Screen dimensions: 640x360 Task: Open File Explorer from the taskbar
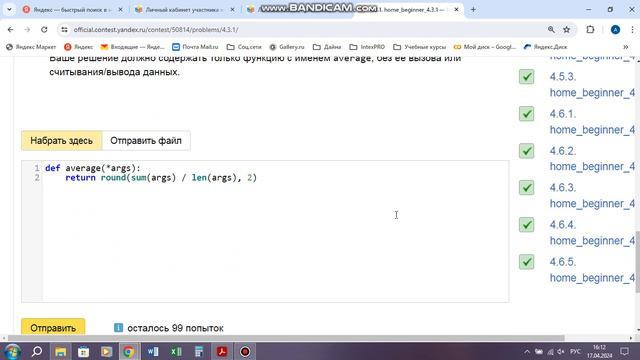[x=60, y=351]
